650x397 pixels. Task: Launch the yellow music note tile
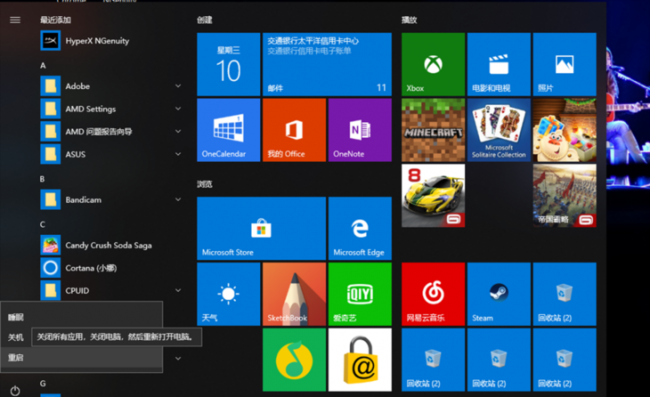point(294,360)
